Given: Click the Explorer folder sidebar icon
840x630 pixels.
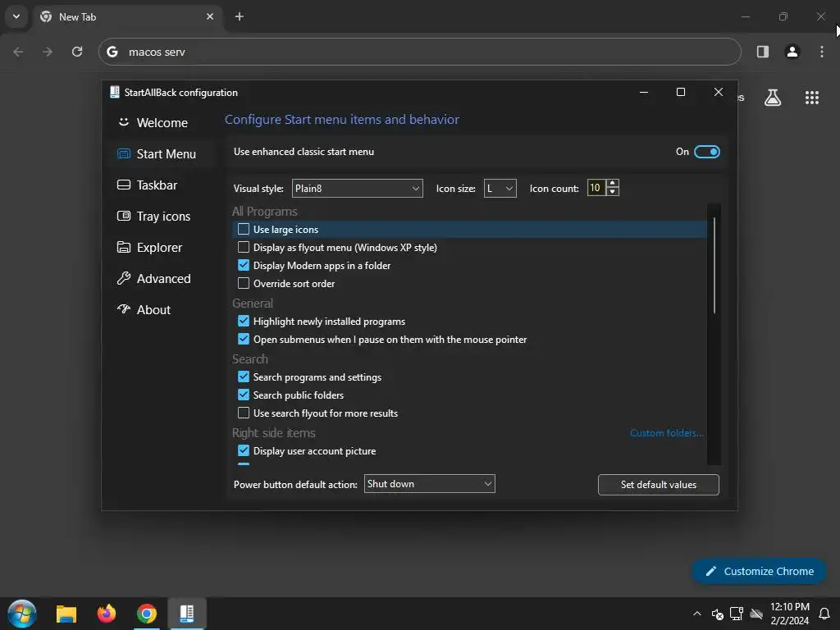Looking at the screenshot, I should point(124,247).
